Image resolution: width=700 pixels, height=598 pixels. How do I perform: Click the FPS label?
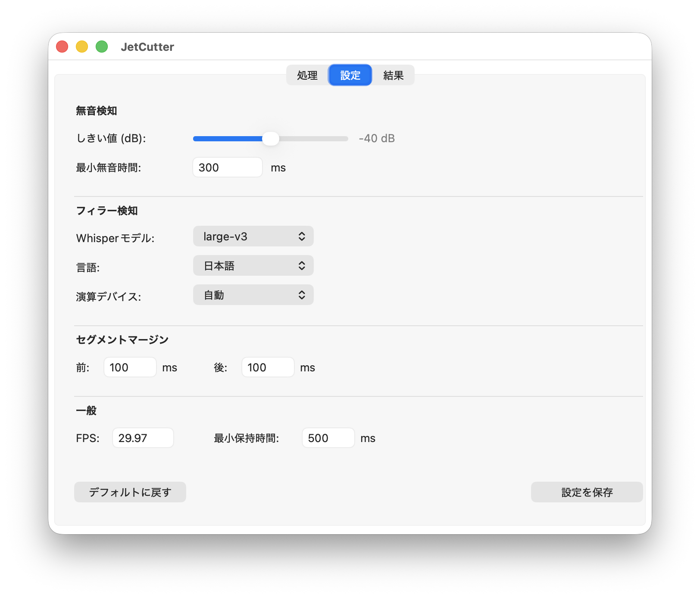coord(88,438)
